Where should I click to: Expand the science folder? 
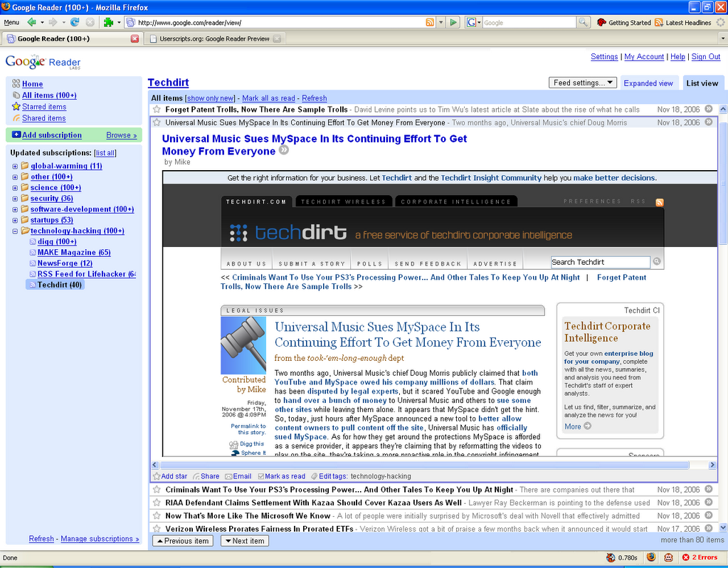click(15, 188)
